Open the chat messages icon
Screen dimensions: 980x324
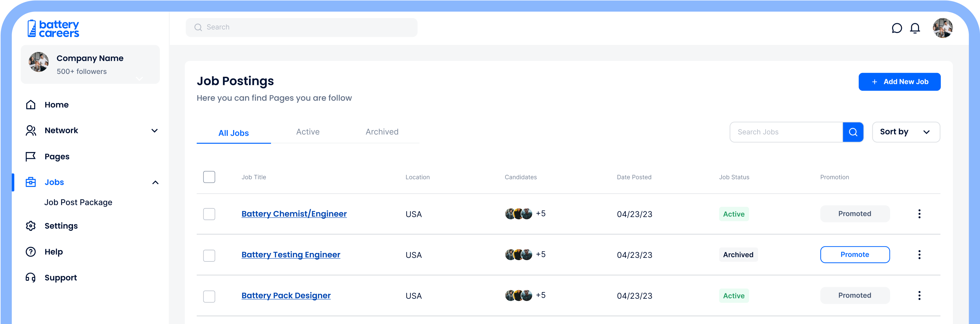click(897, 28)
